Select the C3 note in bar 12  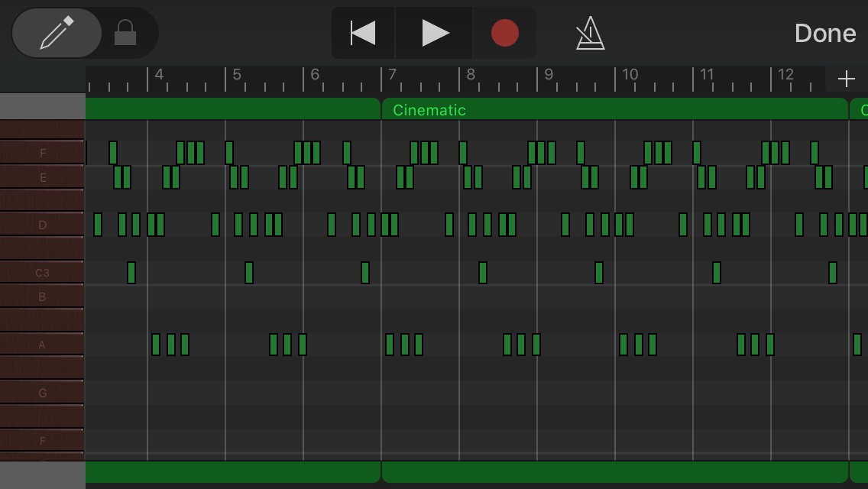(833, 273)
